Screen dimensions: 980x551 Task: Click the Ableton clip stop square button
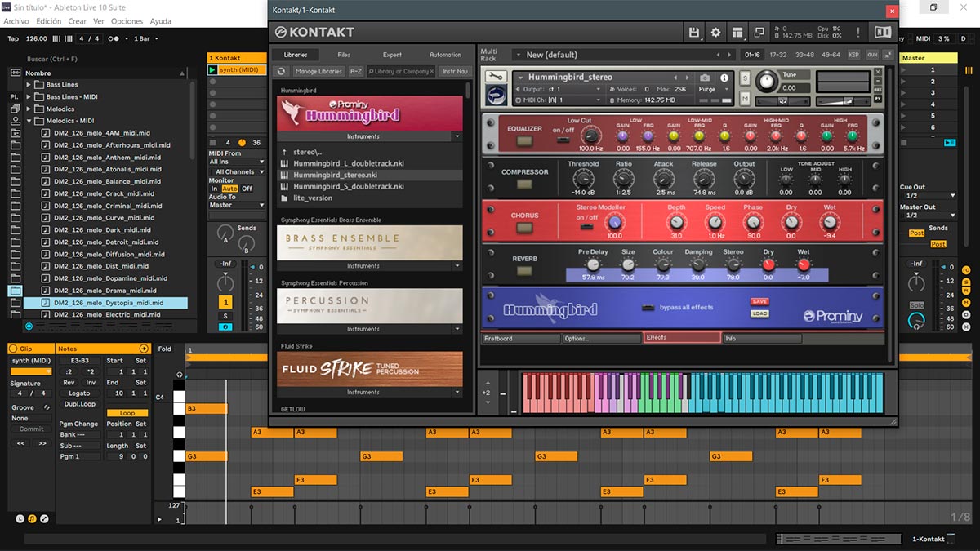[213, 142]
